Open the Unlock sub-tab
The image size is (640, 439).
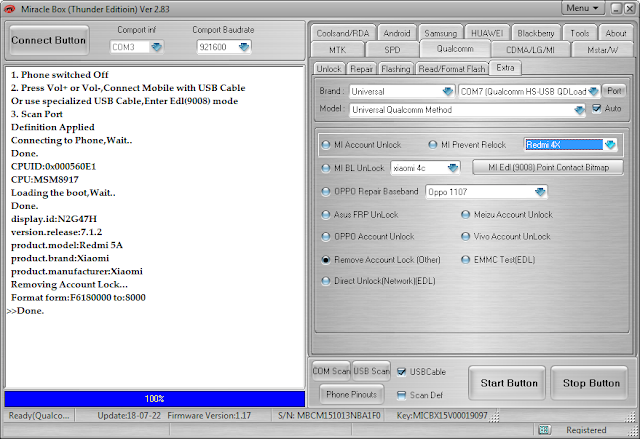[329, 69]
